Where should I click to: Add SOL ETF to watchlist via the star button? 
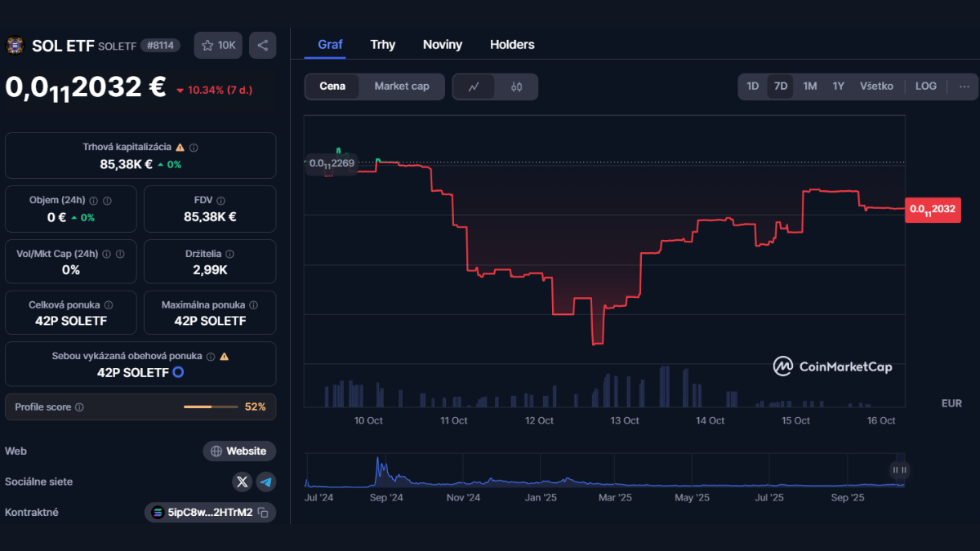tap(218, 46)
